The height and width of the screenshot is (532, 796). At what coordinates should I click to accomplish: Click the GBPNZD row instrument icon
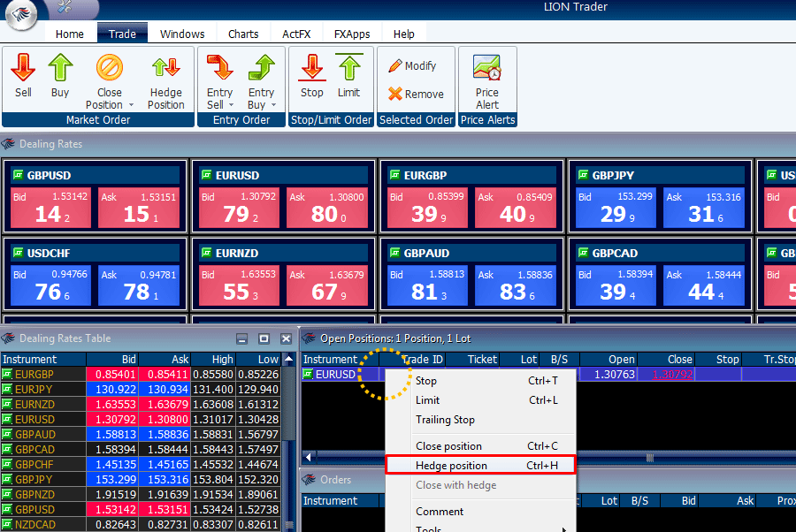click(6, 495)
